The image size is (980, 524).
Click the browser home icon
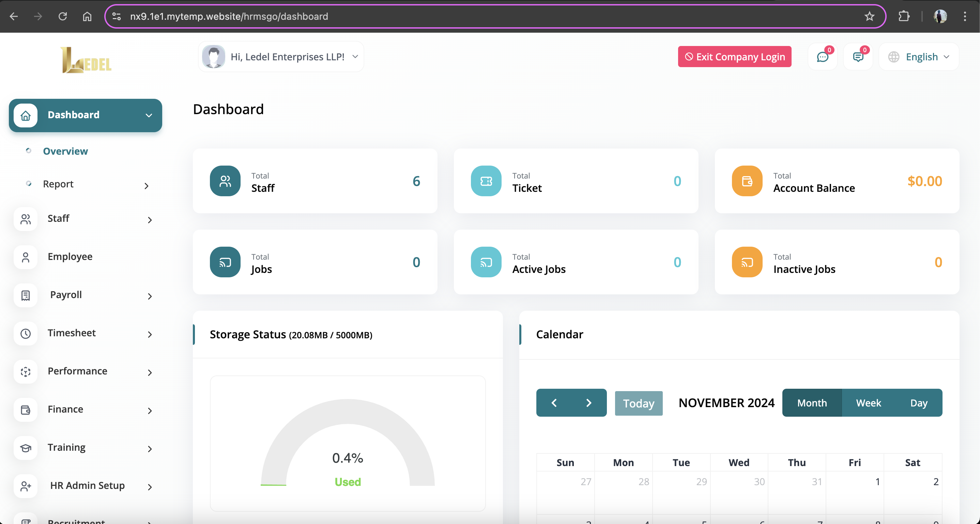(x=87, y=16)
